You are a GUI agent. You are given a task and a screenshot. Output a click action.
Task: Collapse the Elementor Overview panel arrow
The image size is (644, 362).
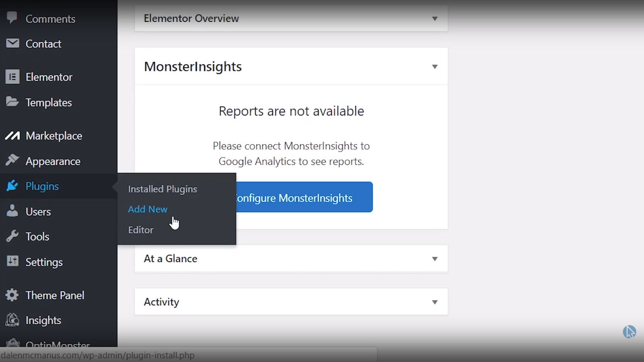coord(435,19)
